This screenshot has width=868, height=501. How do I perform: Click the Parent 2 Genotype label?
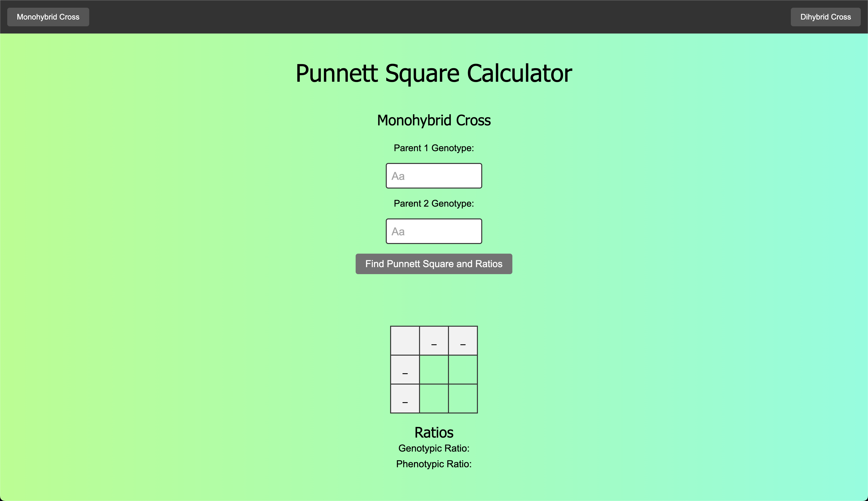coord(434,203)
